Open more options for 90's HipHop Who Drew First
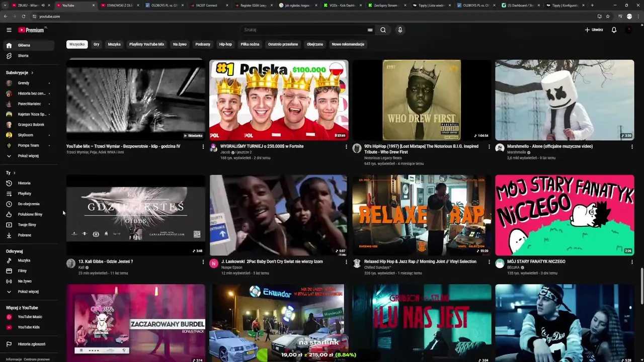The height and width of the screenshot is (362, 644). tap(489, 147)
